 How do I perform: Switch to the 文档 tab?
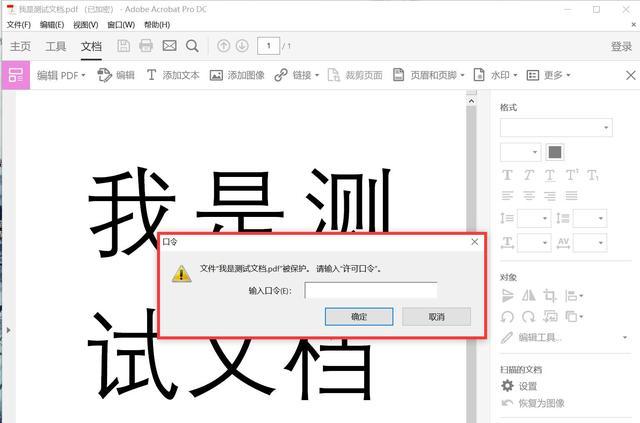(91, 46)
